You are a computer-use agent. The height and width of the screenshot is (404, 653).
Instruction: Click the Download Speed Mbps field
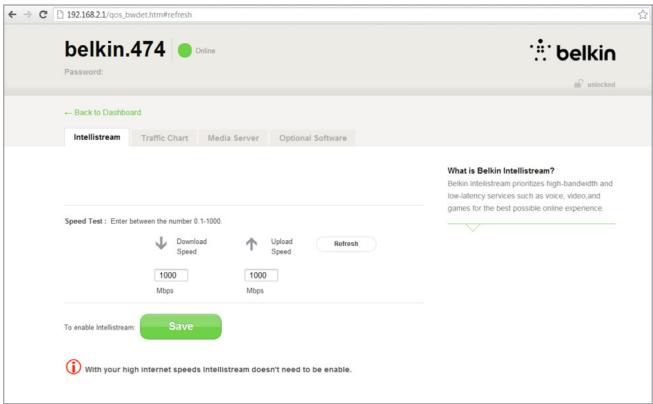171,275
